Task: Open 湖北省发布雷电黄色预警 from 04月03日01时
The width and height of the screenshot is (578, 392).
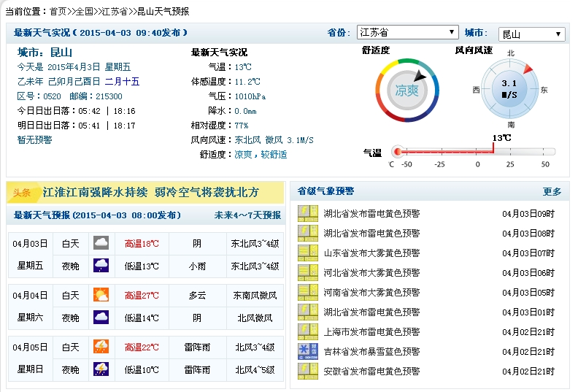Action: [x=371, y=312]
